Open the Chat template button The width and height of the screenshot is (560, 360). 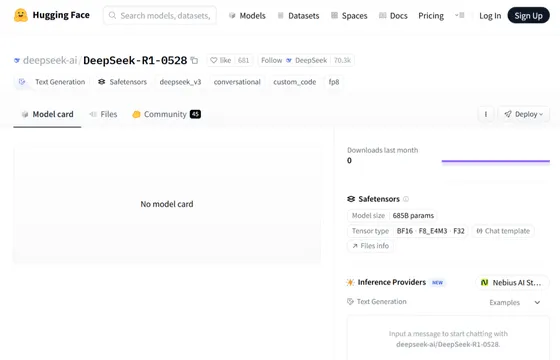tap(503, 231)
